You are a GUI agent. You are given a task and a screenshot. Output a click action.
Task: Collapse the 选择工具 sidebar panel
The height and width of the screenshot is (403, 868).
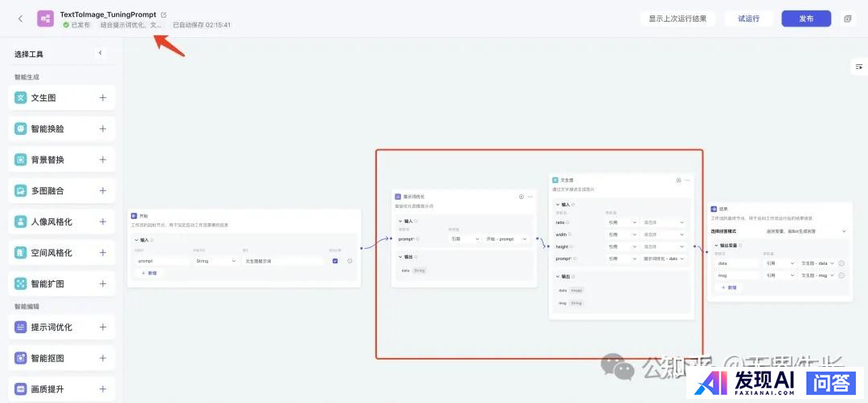[x=100, y=53]
